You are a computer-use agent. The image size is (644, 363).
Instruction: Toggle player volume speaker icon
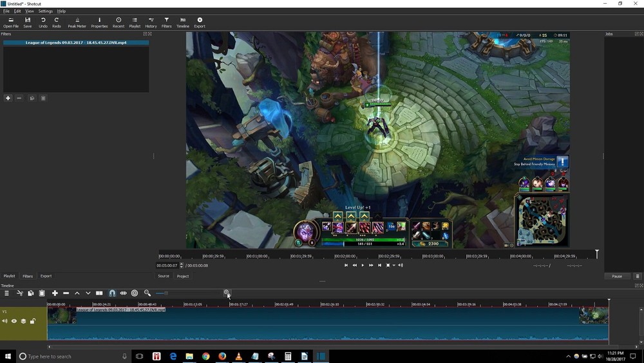pyautogui.click(x=401, y=265)
